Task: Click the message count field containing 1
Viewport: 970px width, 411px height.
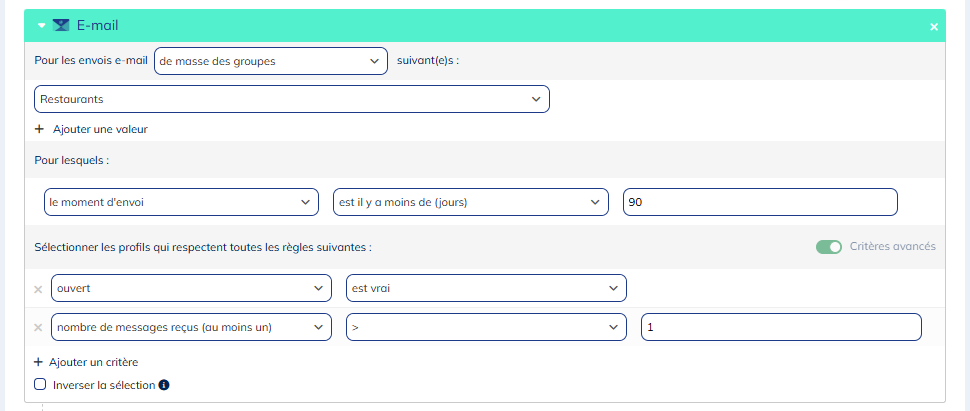Action: [x=780, y=327]
